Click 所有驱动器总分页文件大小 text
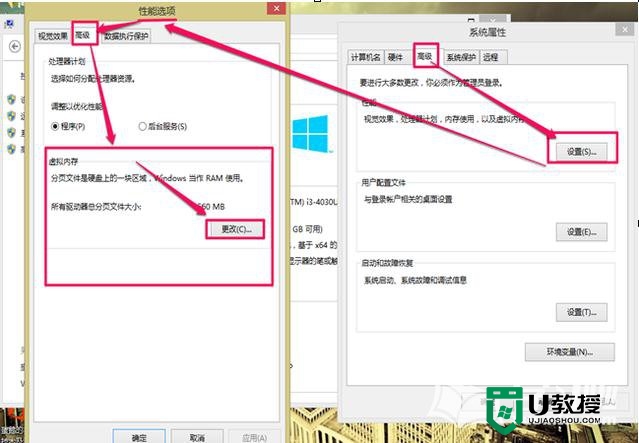Viewport: 639px width, 443px height. [96, 207]
